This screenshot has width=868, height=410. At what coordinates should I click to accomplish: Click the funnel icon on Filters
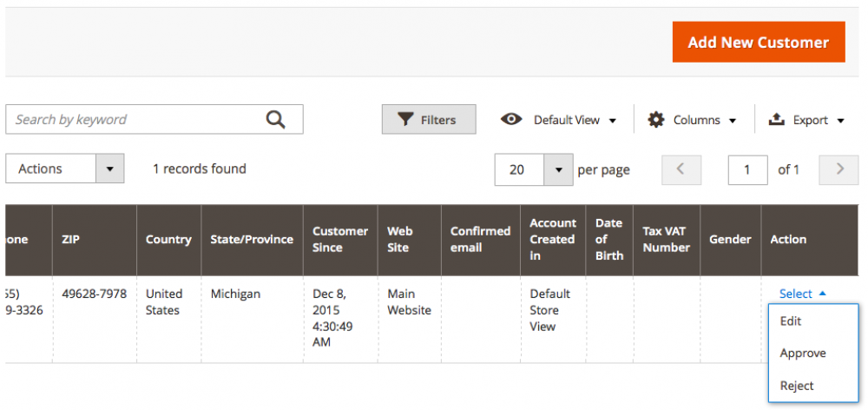[x=406, y=120]
